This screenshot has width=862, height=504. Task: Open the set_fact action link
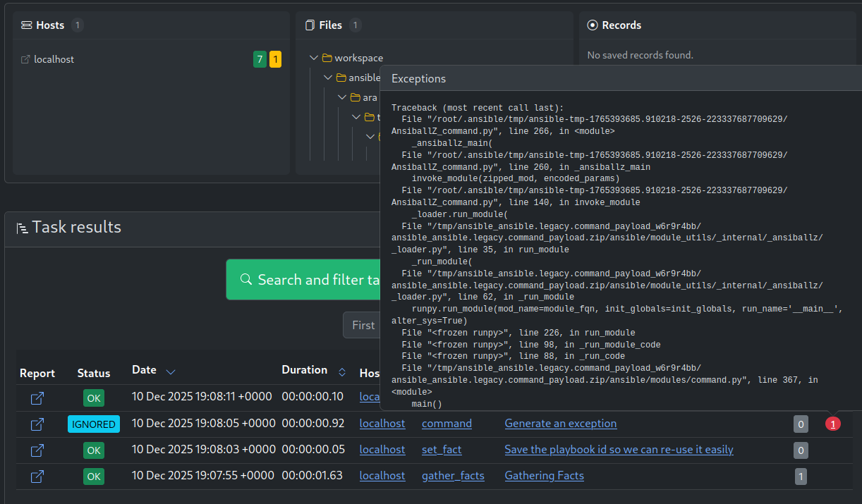coord(442,450)
